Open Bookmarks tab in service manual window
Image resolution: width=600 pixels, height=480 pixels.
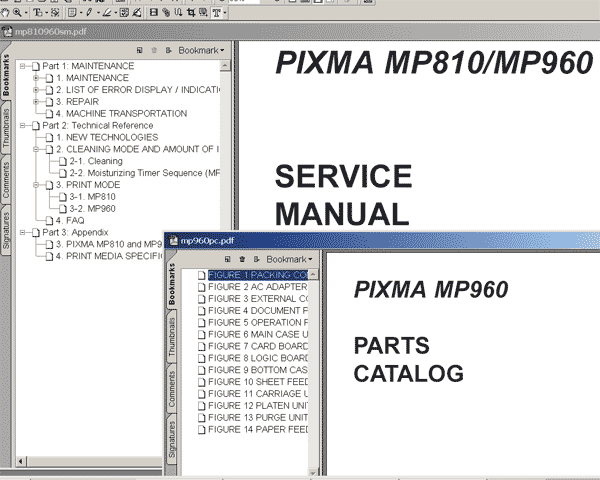coord(6,75)
